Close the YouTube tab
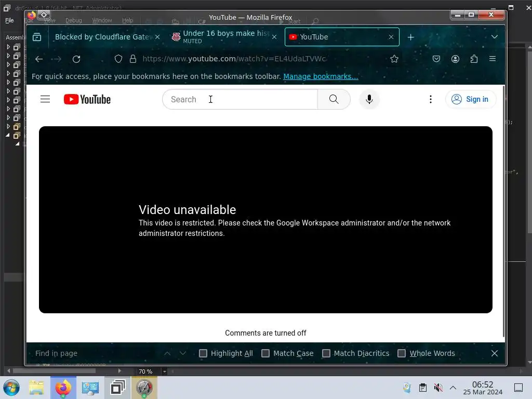 [391, 37]
